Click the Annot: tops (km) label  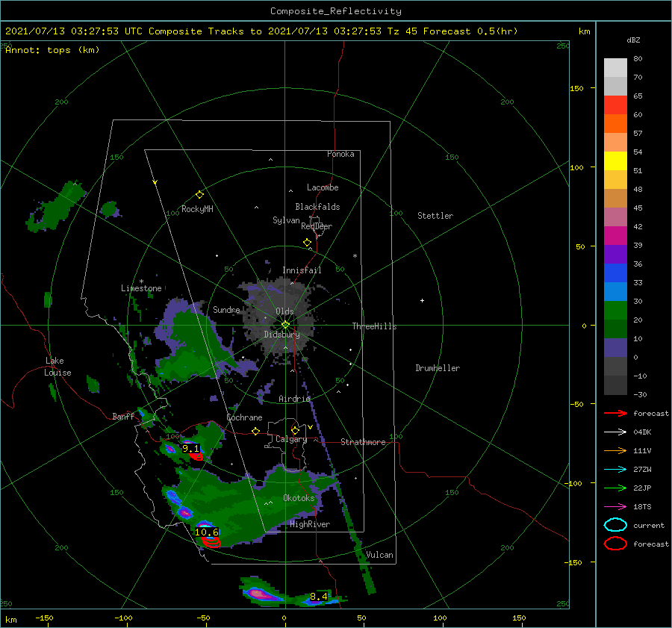(x=52, y=50)
